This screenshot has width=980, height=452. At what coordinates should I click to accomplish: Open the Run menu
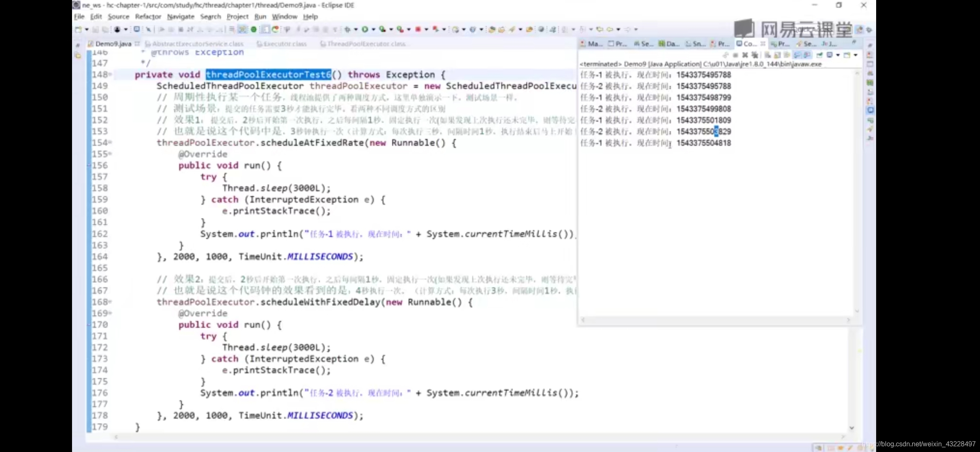pyautogui.click(x=260, y=17)
